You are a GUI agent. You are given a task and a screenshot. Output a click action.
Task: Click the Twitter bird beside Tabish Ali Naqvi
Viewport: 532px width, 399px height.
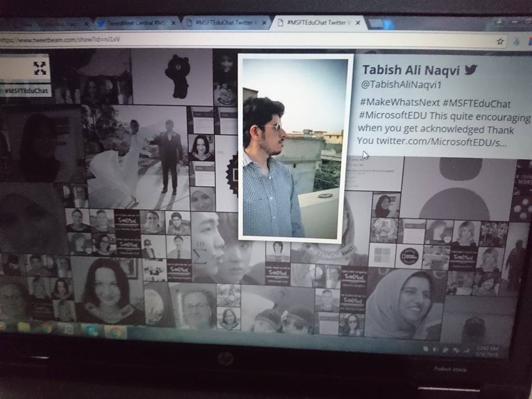click(470, 70)
